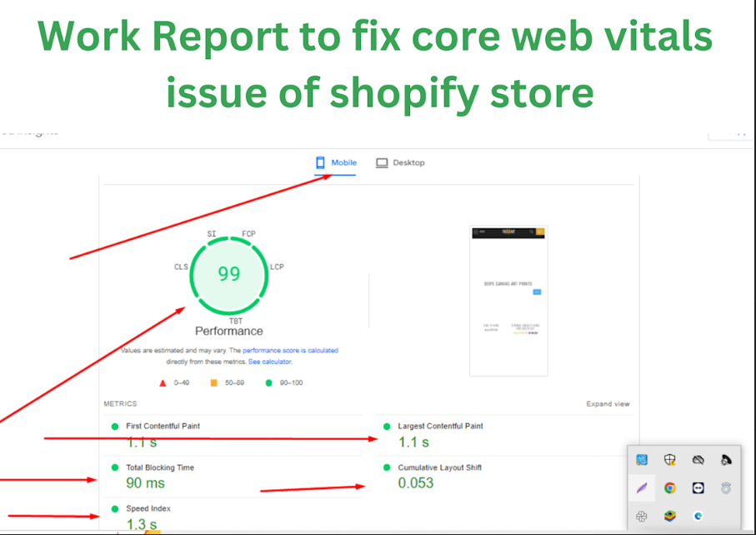
Task: Click the 'Cumulative Layout Shift' metric label
Action: [440, 467]
